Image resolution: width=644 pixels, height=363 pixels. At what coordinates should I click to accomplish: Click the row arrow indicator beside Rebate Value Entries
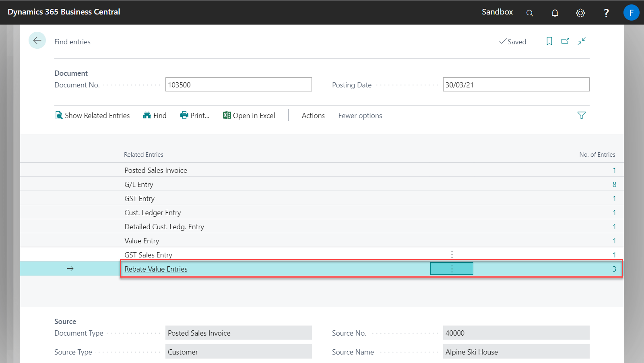[70, 269]
